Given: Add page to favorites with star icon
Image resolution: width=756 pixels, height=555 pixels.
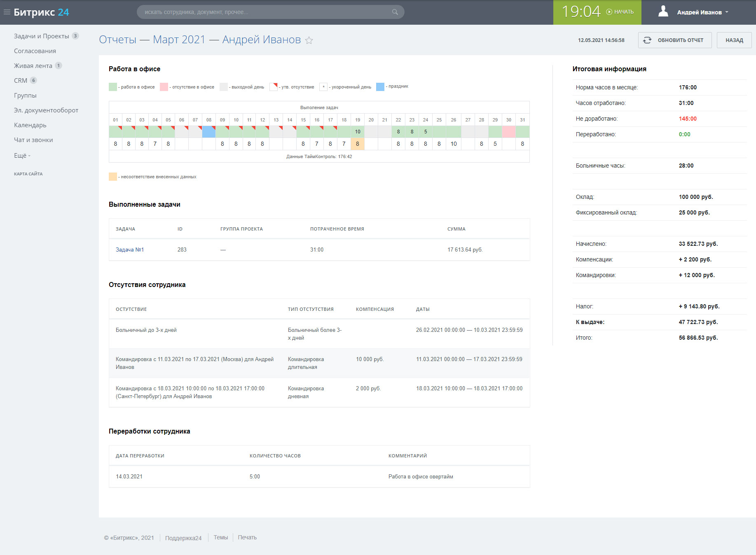Looking at the screenshot, I should tap(309, 40).
